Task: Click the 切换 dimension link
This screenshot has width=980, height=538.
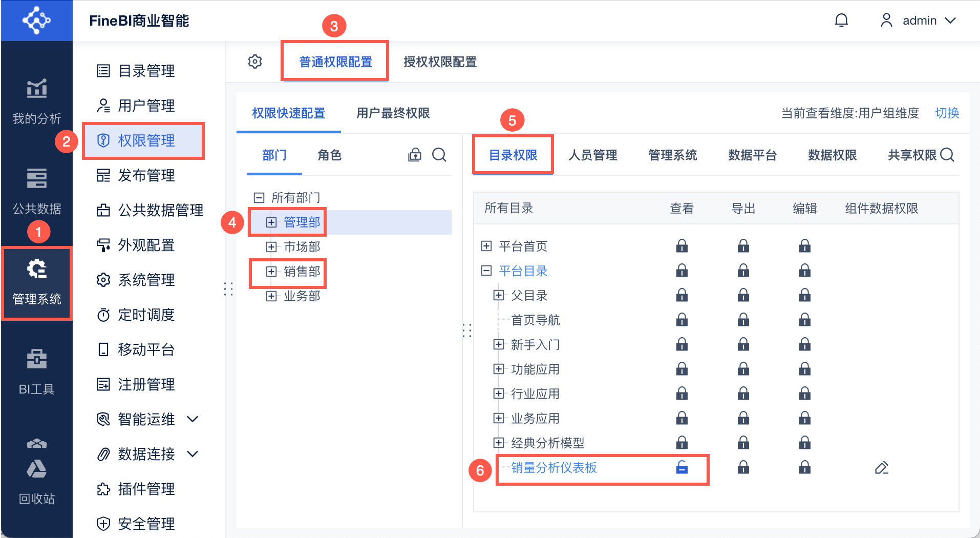Action: pos(947,113)
